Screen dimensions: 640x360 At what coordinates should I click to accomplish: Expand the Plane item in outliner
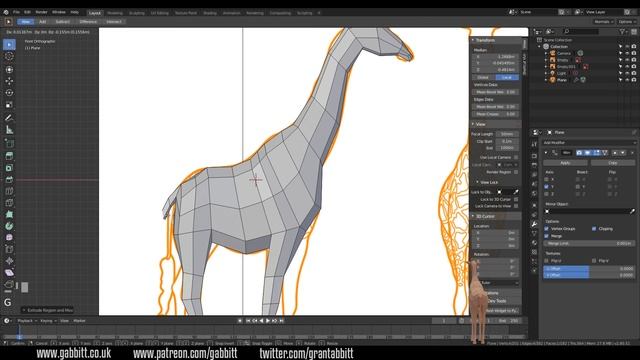click(546, 80)
